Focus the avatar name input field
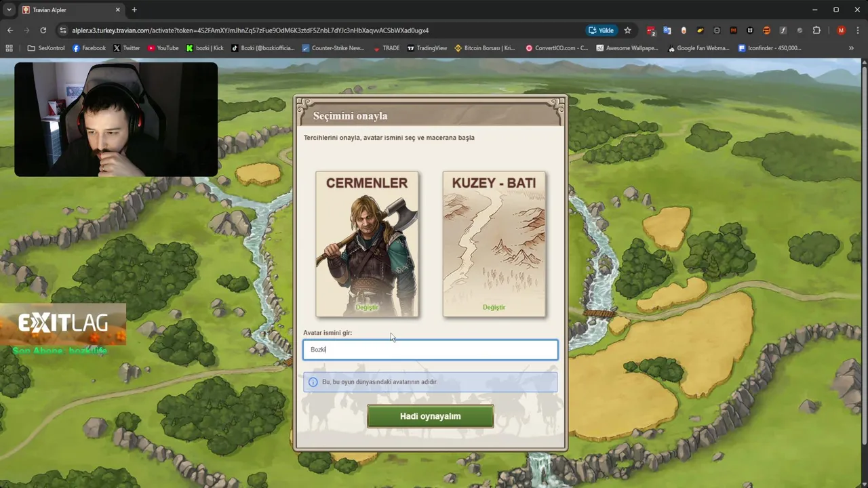The width and height of the screenshot is (868, 488). pyautogui.click(x=430, y=350)
